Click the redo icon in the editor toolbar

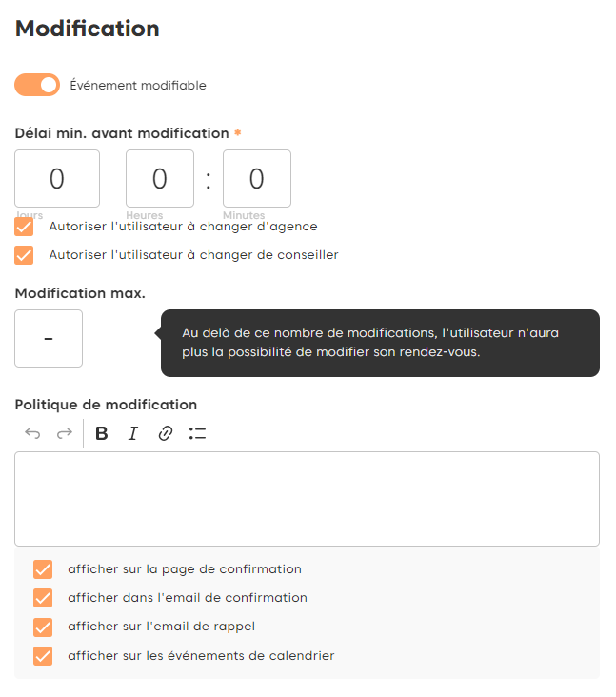pos(65,434)
